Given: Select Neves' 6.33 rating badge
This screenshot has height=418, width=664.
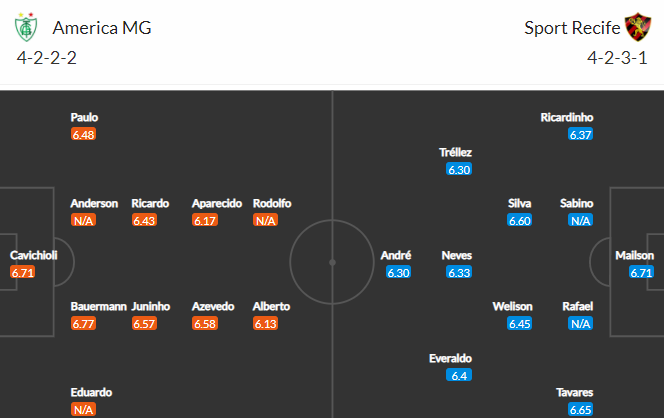Looking at the screenshot, I should click(459, 272).
